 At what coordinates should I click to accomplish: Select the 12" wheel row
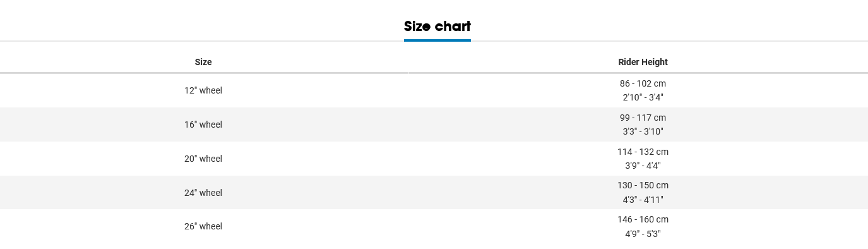coord(434,90)
